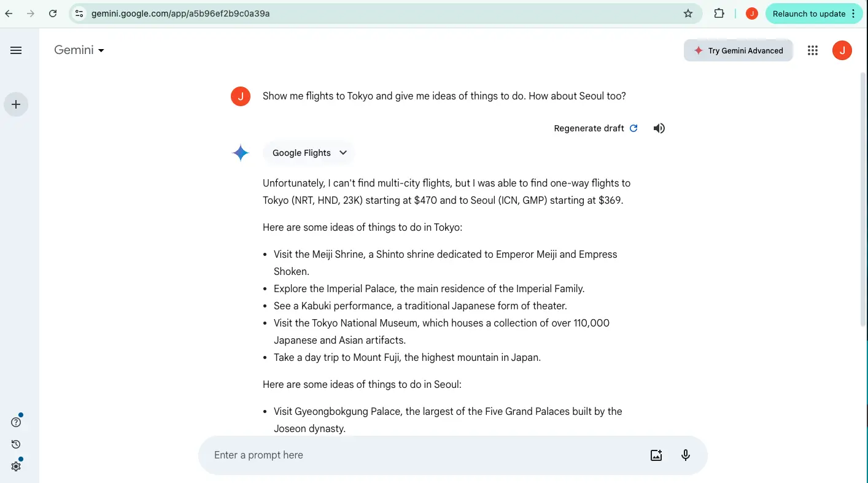Click Relaunch to update button
868x483 pixels.
click(808, 14)
